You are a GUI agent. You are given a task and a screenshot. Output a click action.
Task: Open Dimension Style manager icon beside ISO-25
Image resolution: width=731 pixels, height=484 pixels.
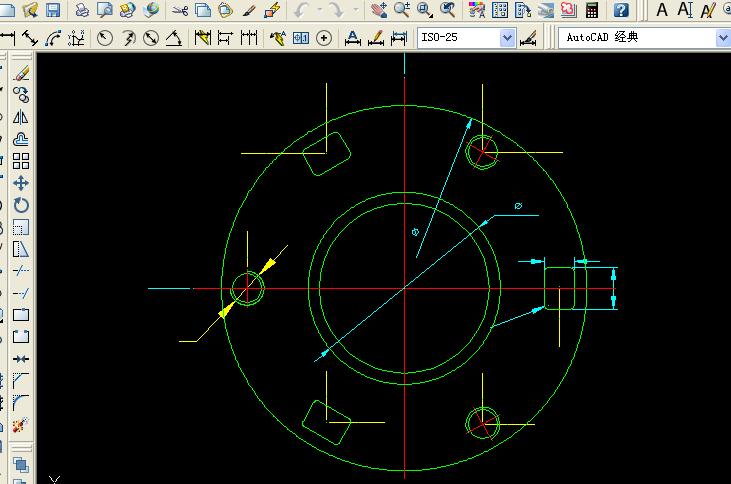click(x=528, y=38)
